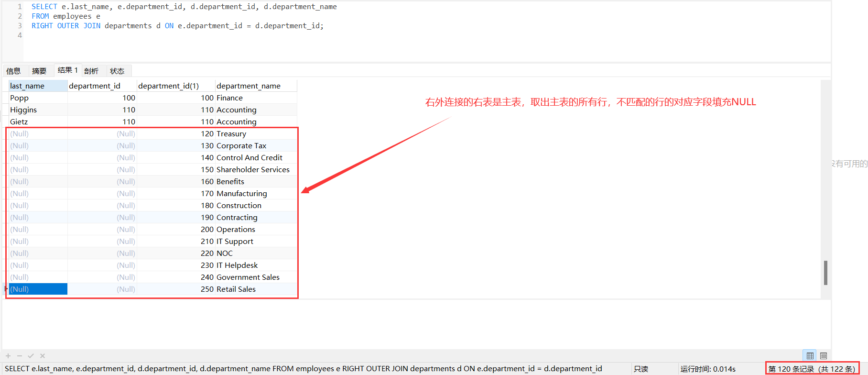Click the RIGHT OUTER JOIN line in editor
Image resolution: width=868 pixels, height=375 pixels.
pyautogui.click(x=177, y=26)
